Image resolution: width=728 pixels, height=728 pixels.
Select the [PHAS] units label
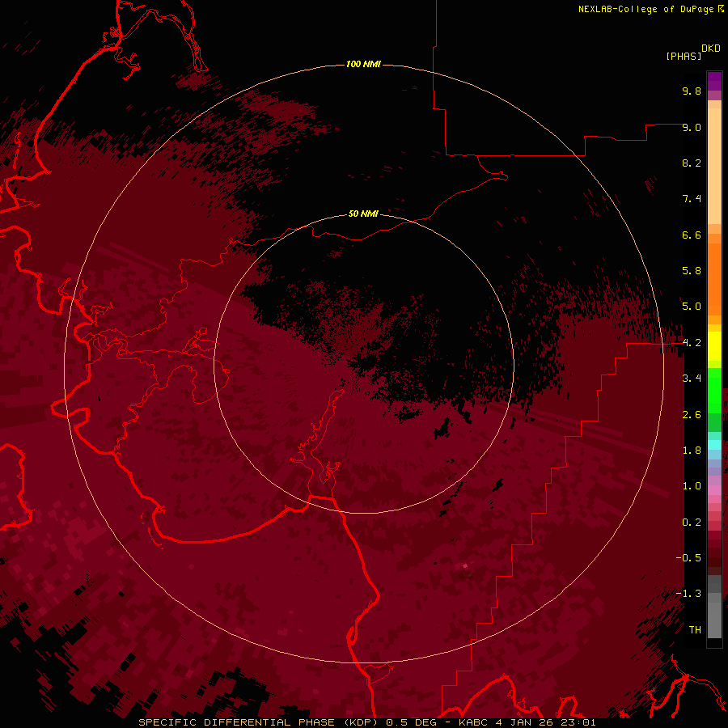(684, 56)
